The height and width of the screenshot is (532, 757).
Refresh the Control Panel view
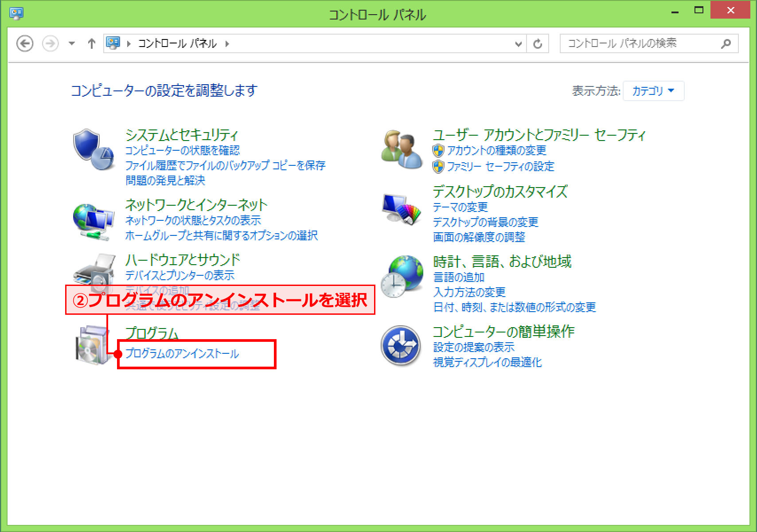click(x=538, y=43)
